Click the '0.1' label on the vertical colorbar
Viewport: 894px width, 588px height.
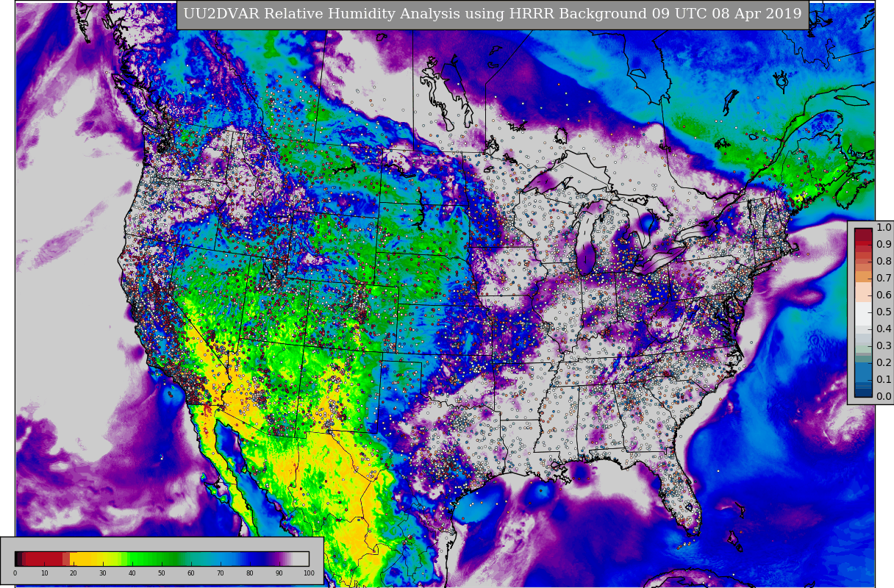(884, 380)
